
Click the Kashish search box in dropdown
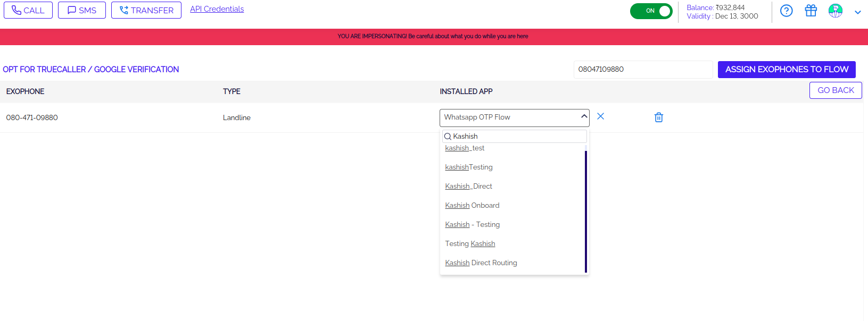pos(515,137)
